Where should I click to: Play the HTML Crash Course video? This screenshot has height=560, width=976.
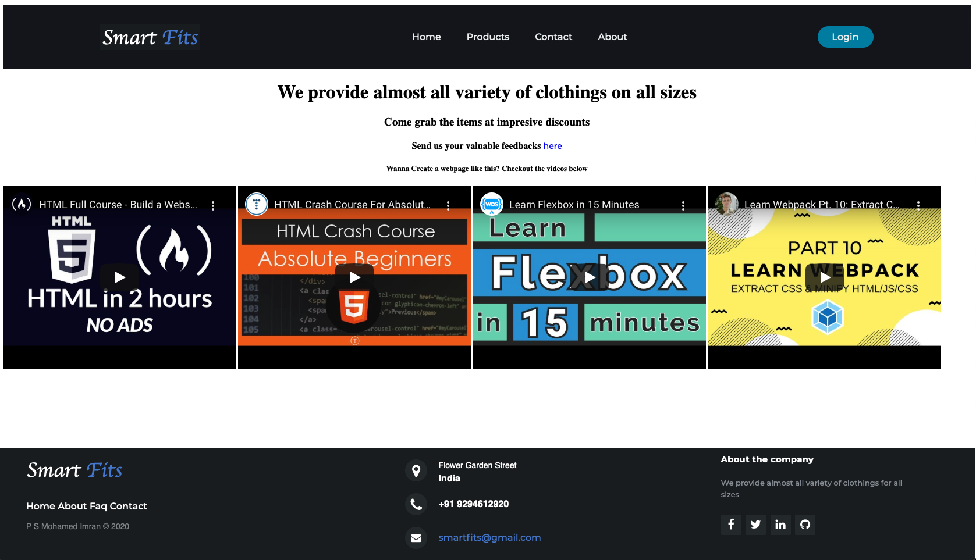pyautogui.click(x=354, y=277)
